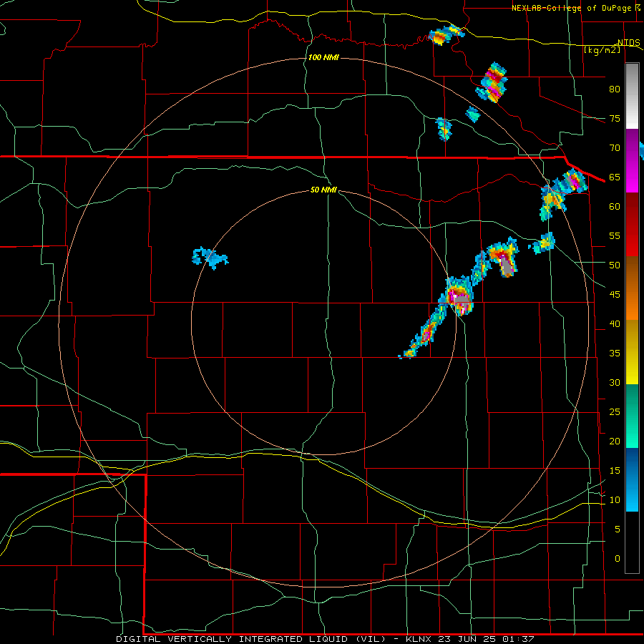644x644 pixels.
Task: Pick the blue band of the color scale
Action: coord(632,479)
